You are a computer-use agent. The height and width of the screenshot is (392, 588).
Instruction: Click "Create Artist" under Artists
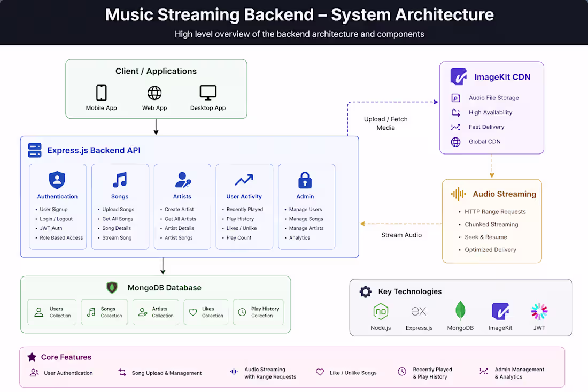[x=179, y=210]
